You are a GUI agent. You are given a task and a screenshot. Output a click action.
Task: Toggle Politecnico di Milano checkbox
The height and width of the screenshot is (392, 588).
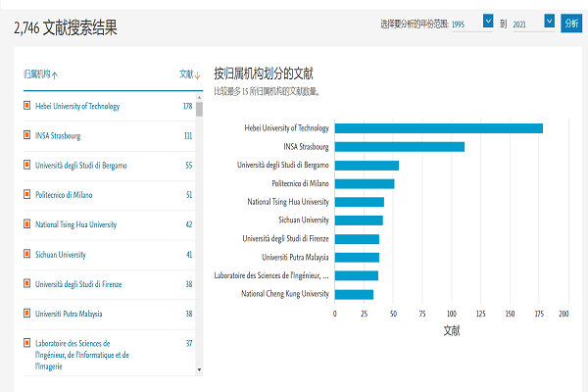coord(27,194)
